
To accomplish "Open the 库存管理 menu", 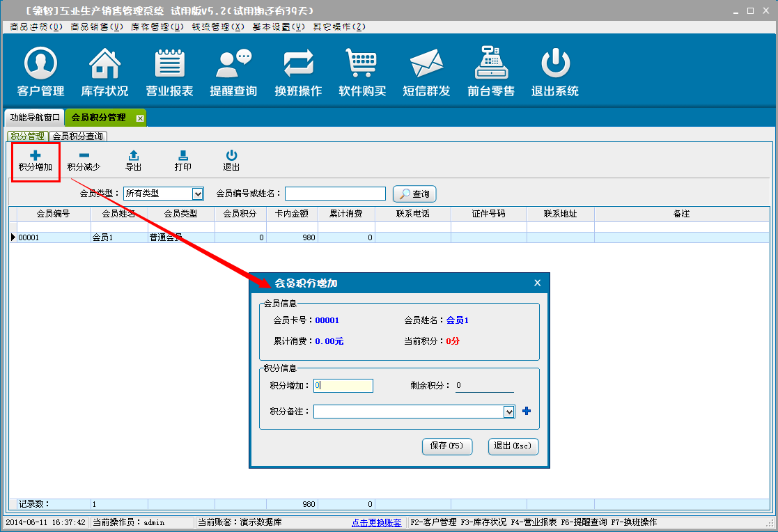I will pyautogui.click(x=157, y=26).
